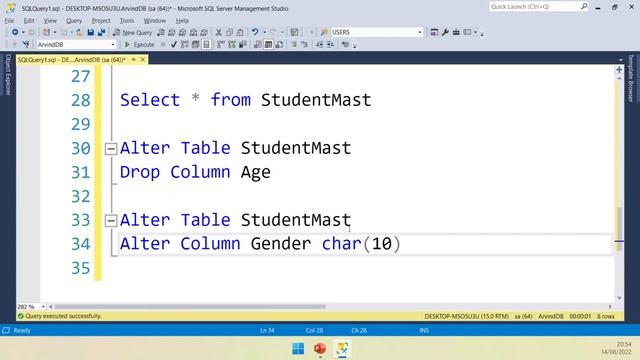The height and width of the screenshot is (360, 640).
Task: Click the Save file icon
Action: coord(91,32)
